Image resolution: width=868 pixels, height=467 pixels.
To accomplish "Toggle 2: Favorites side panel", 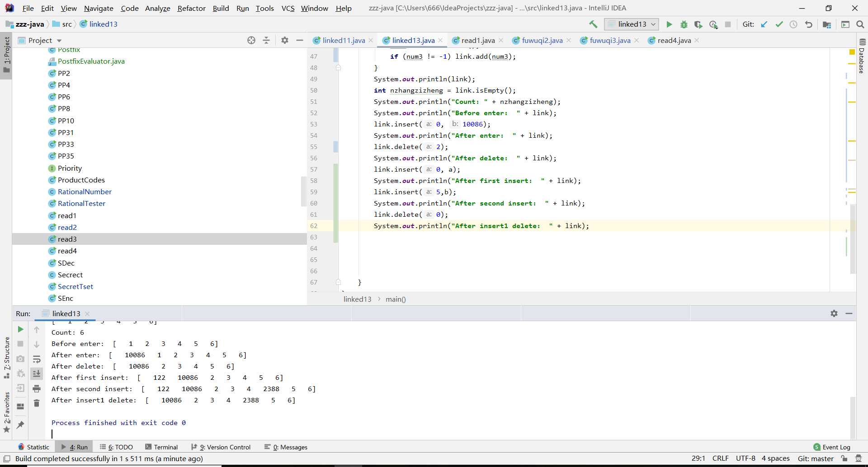I will click(6, 412).
